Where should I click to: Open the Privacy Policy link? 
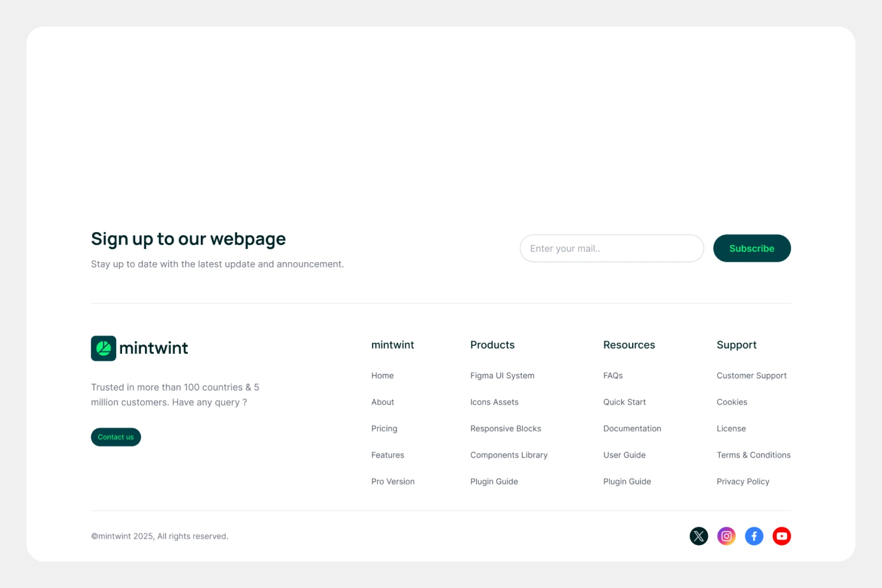tap(743, 482)
